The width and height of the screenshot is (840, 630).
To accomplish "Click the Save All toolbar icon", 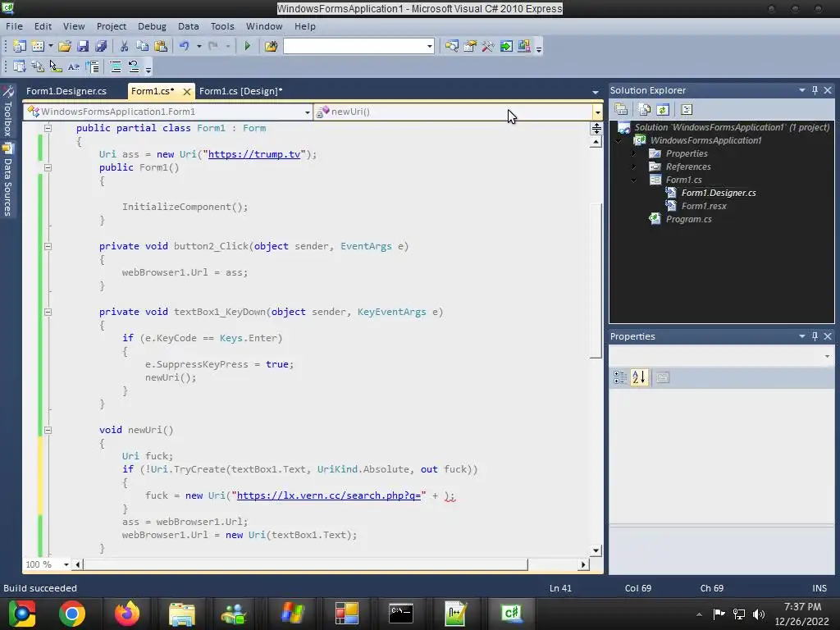I will [101, 46].
